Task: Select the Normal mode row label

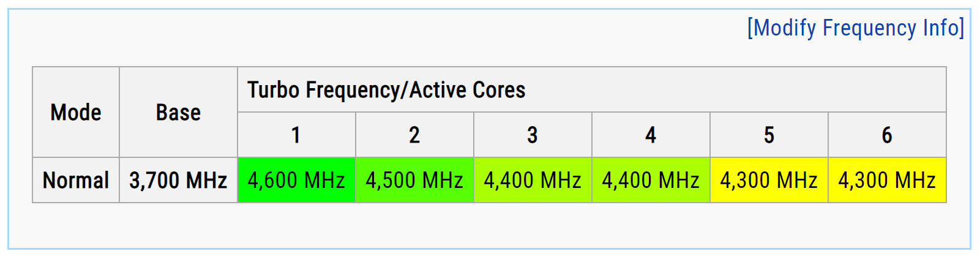Action: 76,181
